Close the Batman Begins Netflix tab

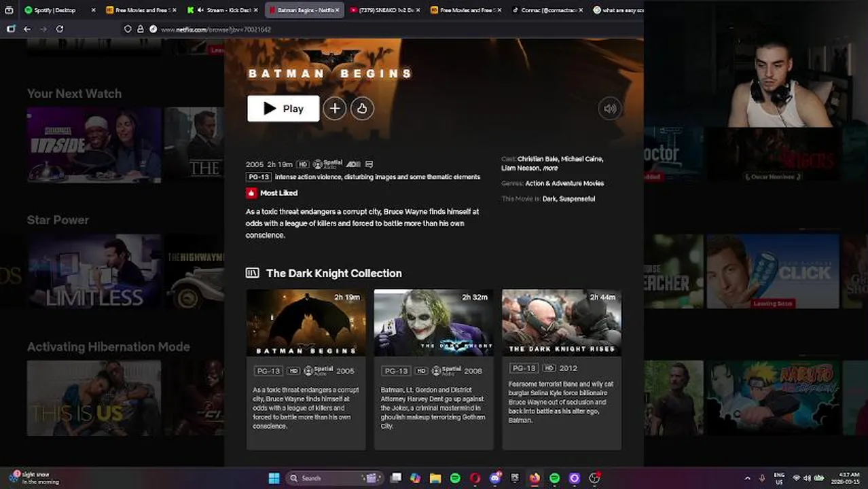click(x=337, y=10)
